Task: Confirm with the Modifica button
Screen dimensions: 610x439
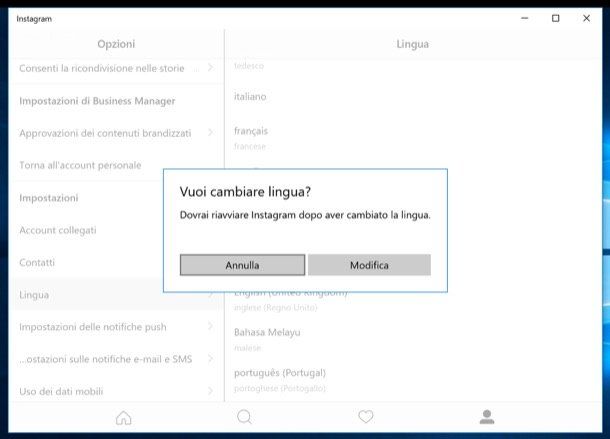Action: pos(369,265)
